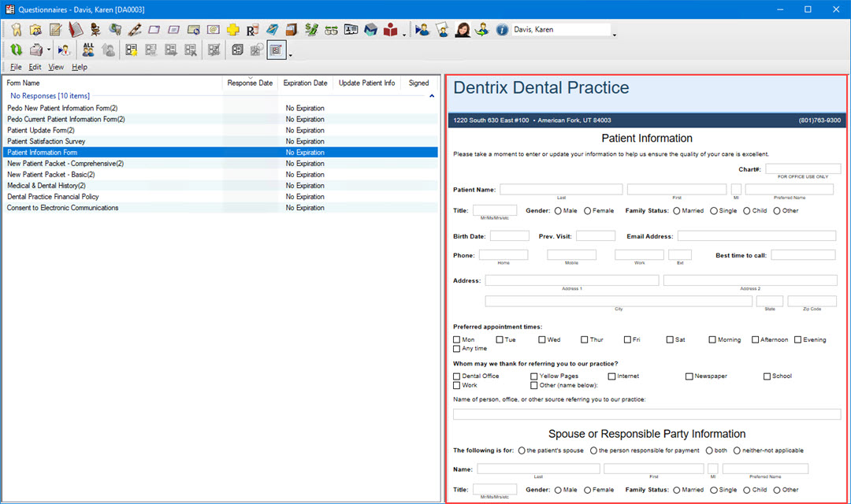Click the ALL patients icon
The image size is (851, 504).
pyautogui.click(x=88, y=50)
